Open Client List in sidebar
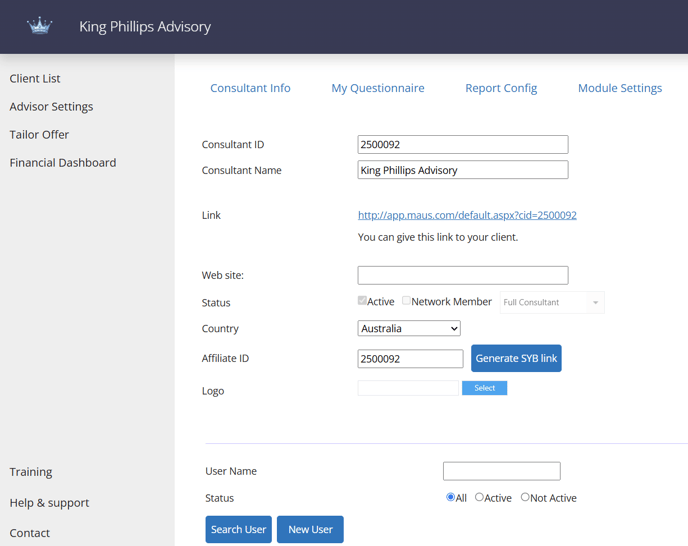The image size is (688, 546). (x=35, y=79)
